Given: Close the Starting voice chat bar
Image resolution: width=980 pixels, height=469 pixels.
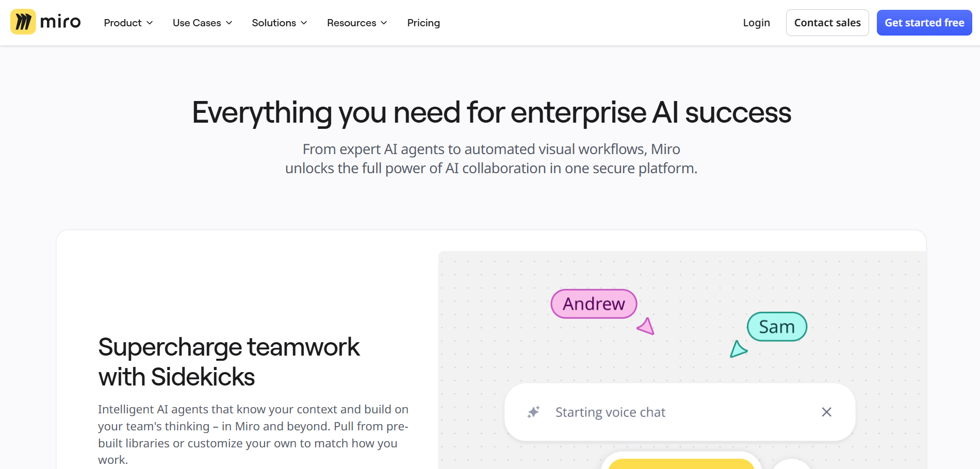Looking at the screenshot, I should pos(826,412).
